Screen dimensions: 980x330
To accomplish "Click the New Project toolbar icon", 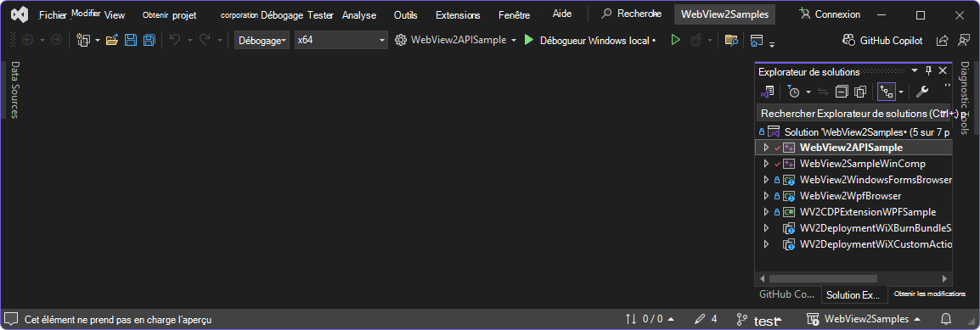I will coord(83,41).
